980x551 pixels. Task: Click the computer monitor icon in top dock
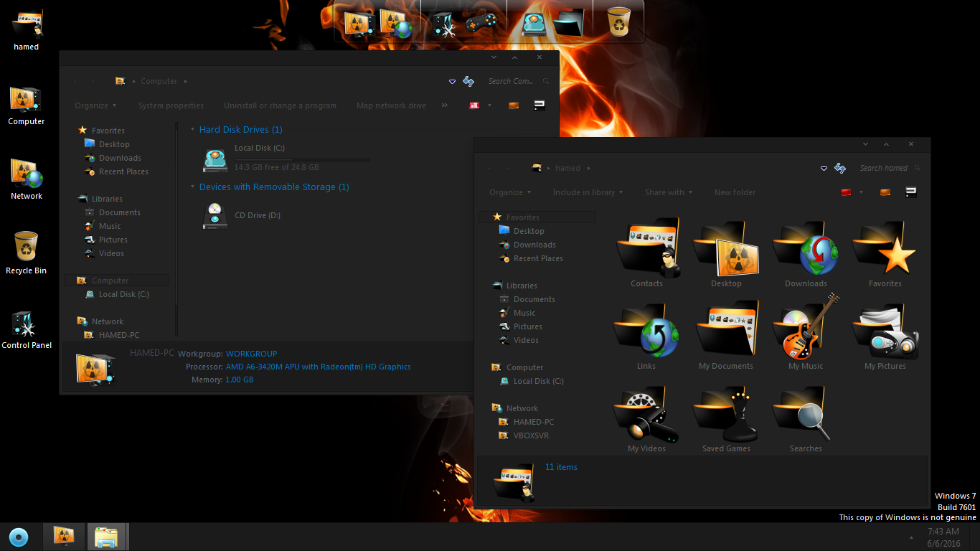click(359, 24)
